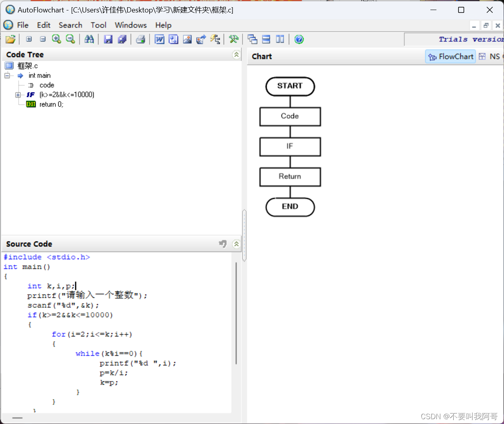Open the Windows menu
The image size is (504, 424).
coord(131,25)
